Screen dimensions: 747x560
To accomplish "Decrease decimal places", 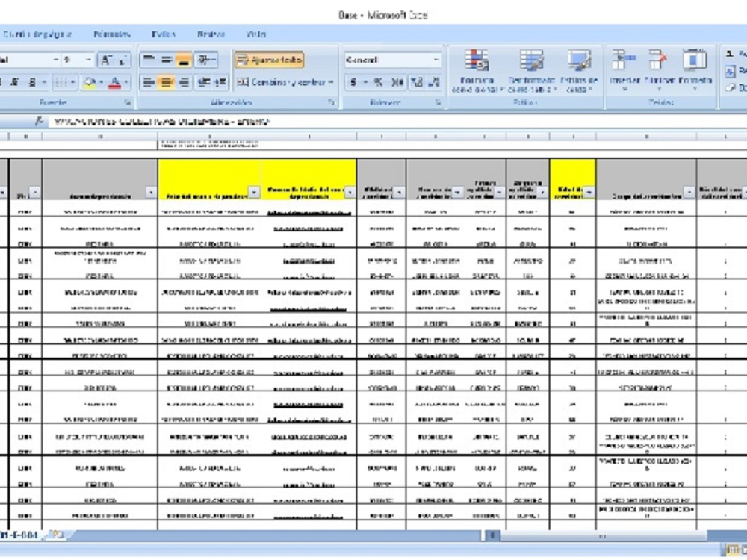I will pyautogui.click(x=434, y=82).
